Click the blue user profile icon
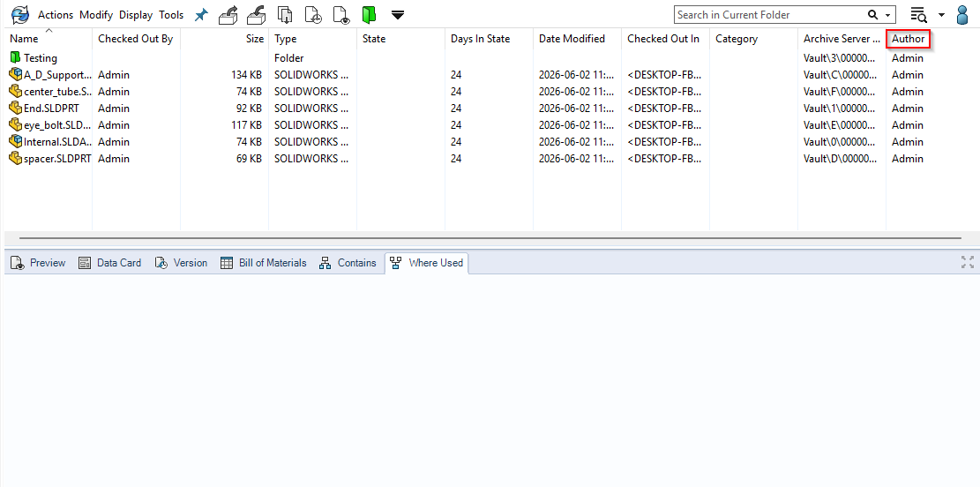This screenshot has height=487, width=980. (962, 14)
